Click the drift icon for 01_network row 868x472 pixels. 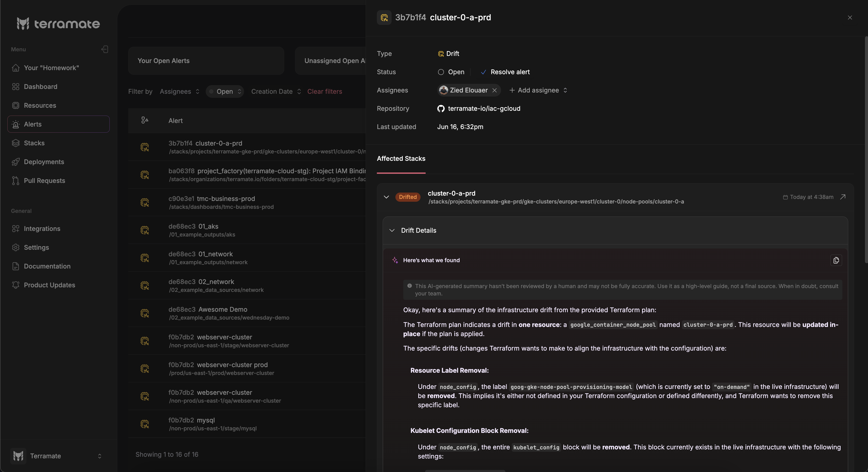(x=144, y=258)
